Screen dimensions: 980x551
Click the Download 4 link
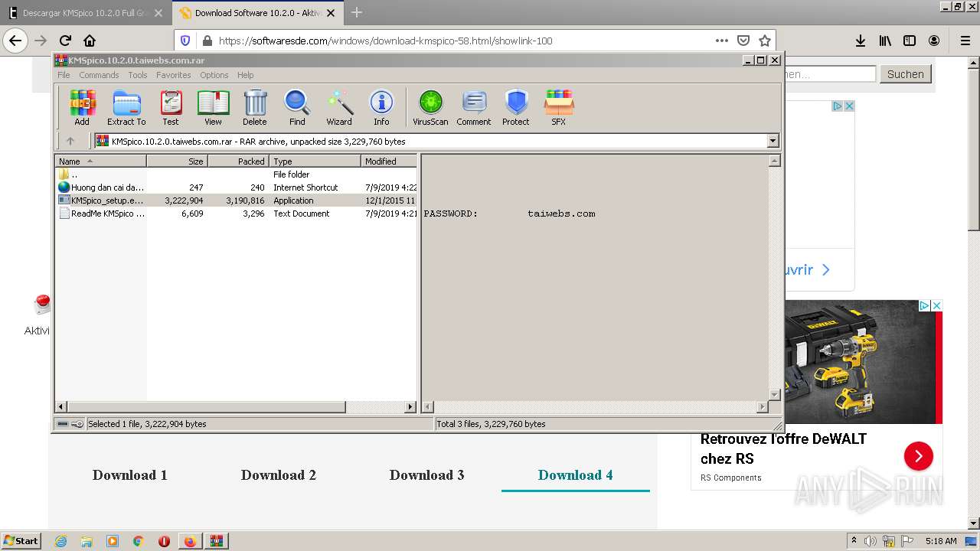click(x=576, y=475)
